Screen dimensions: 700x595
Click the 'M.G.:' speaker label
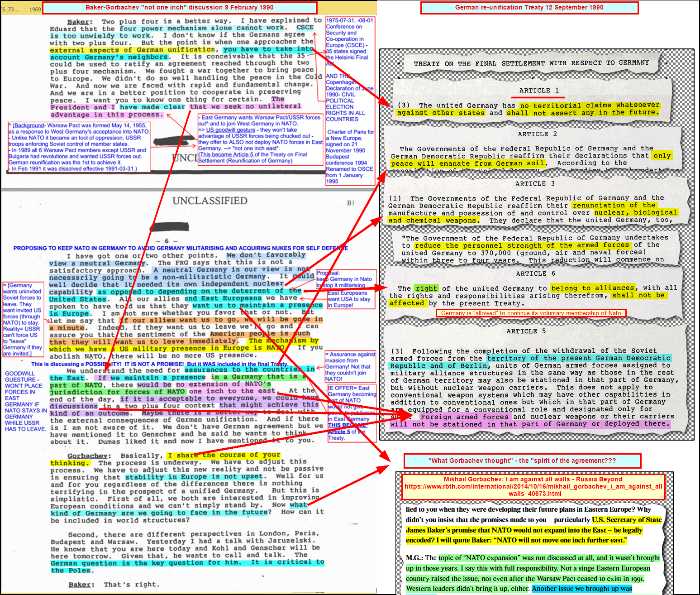click(414, 558)
